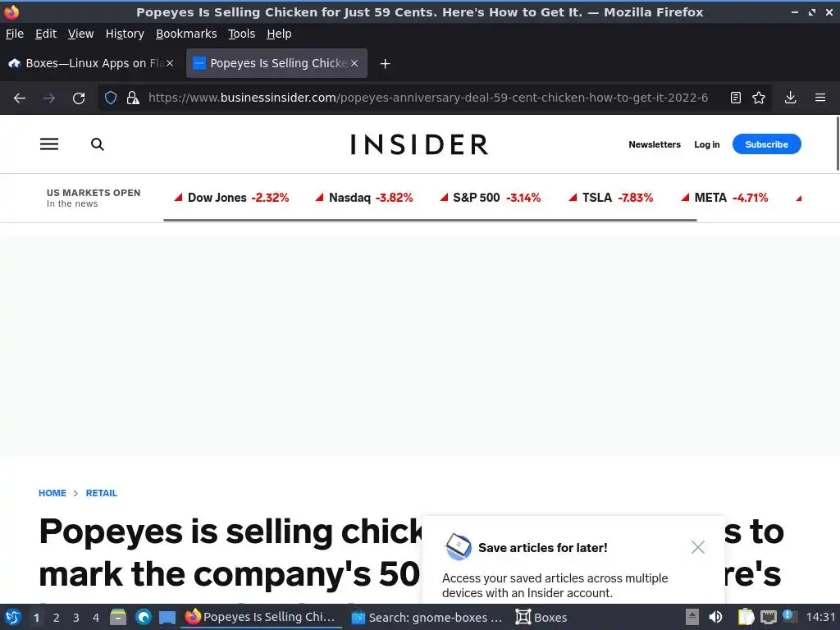Open Insider search magnifier icon
Screen dimensions: 840x630
[x=97, y=144]
